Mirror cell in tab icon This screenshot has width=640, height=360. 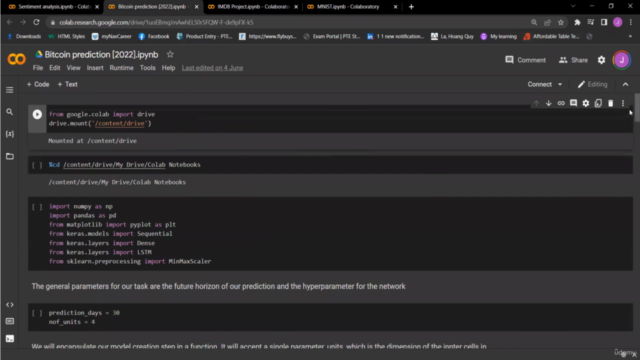[x=598, y=103]
